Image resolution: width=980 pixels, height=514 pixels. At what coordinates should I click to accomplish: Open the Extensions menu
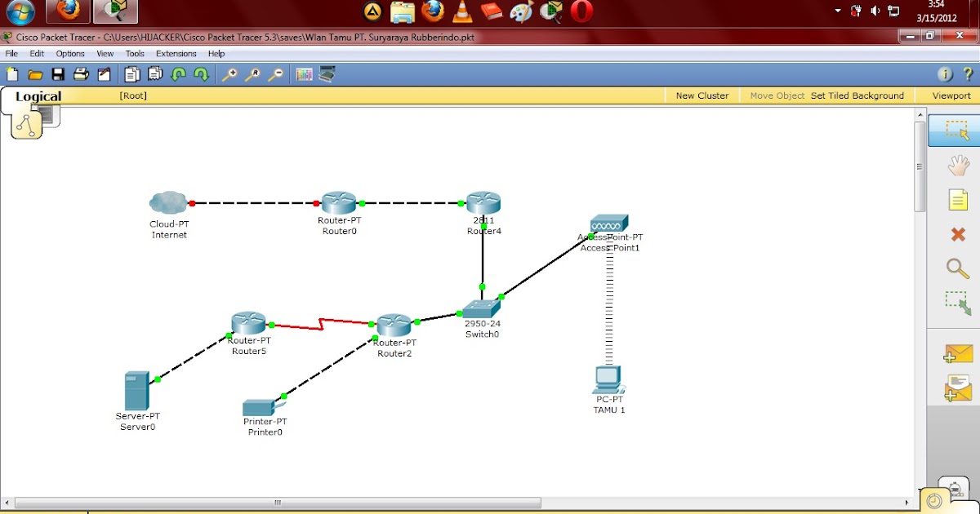176,53
